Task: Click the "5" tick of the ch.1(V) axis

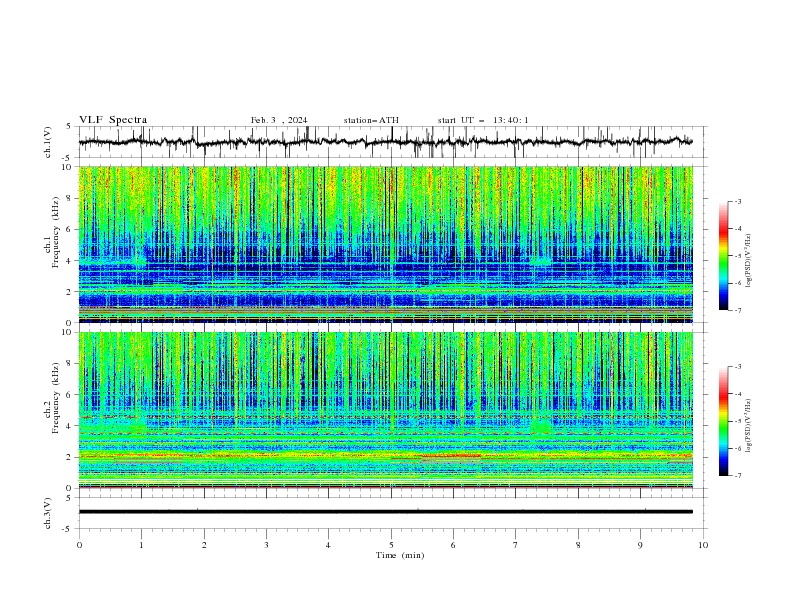Action: [69, 127]
